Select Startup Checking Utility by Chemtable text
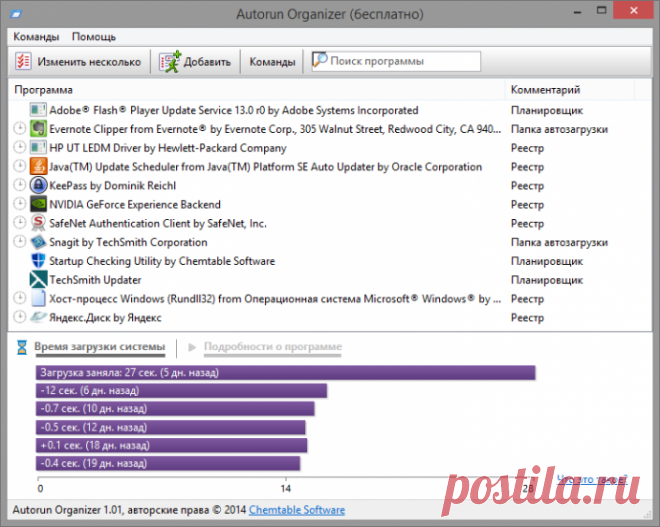Screen dimensions: 660x527 pyautogui.click(x=162, y=261)
